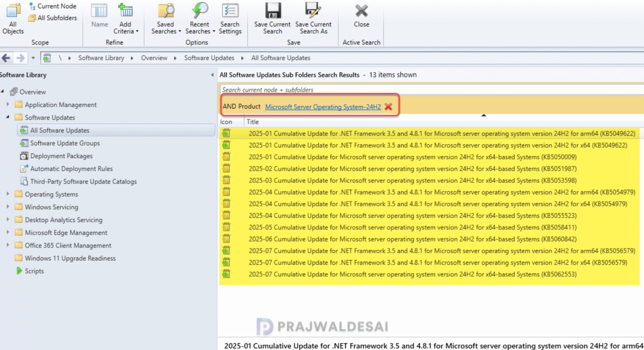Collapse the Software Library navigation pane

[212, 75]
